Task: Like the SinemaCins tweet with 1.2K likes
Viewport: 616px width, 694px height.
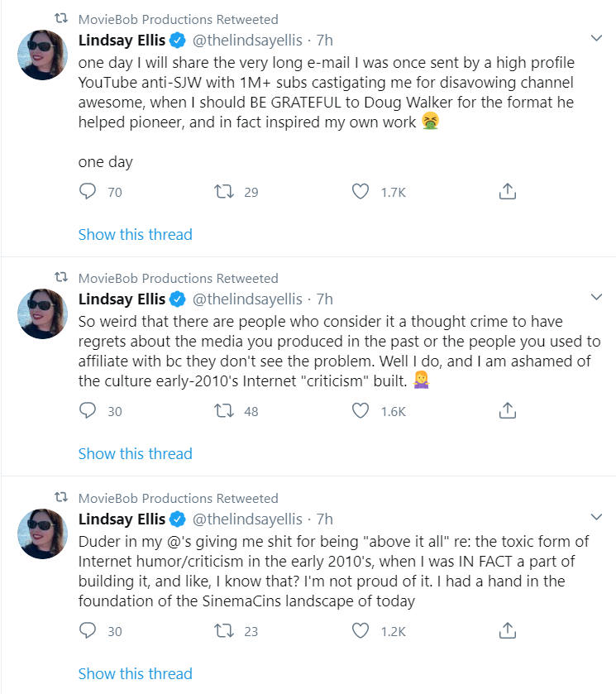Action: point(361,630)
